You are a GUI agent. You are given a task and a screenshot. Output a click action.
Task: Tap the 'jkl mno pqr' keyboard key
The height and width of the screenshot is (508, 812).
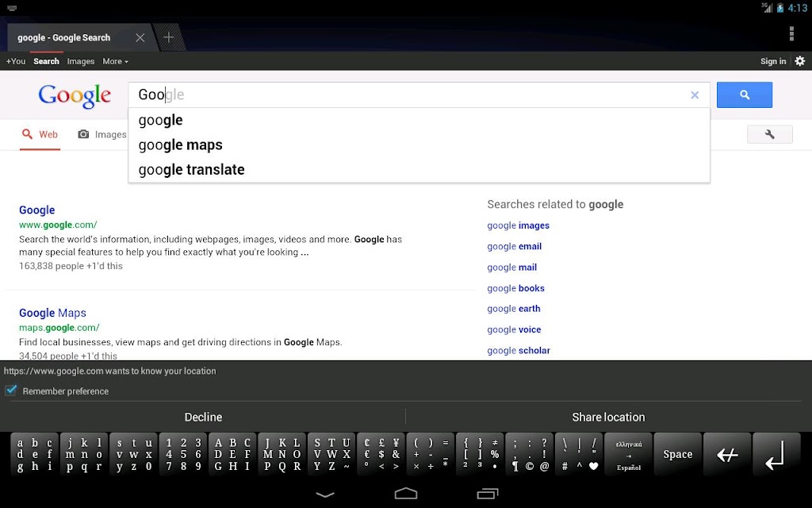pos(84,455)
